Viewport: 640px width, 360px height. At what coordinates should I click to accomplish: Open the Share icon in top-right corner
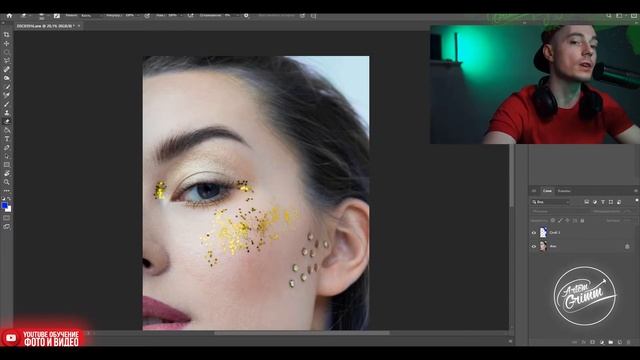coord(634,16)
